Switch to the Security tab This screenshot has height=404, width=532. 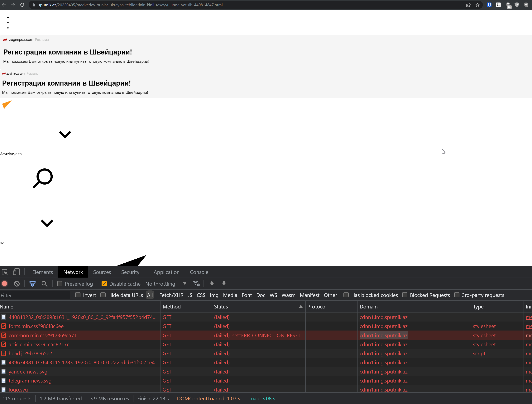(130, 272)
